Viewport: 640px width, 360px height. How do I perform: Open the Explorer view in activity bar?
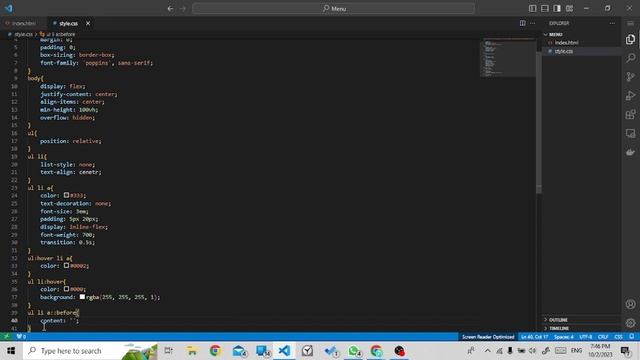pyautogui.click(x=630, y=39)
